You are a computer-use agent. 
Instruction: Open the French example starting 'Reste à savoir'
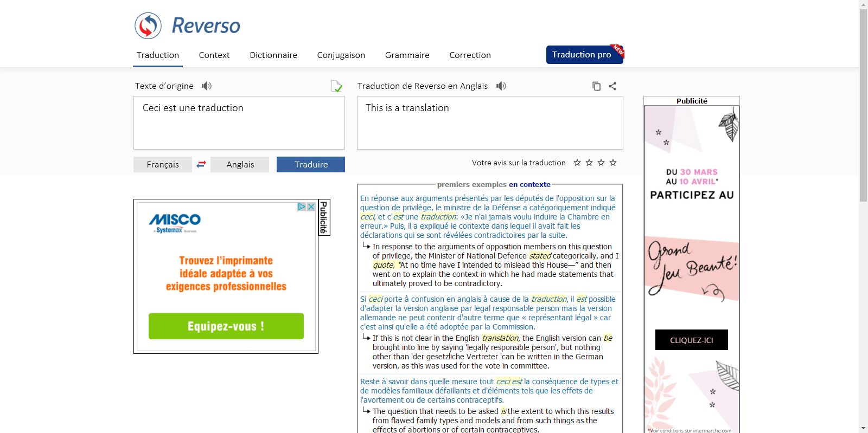pos(489,391)
